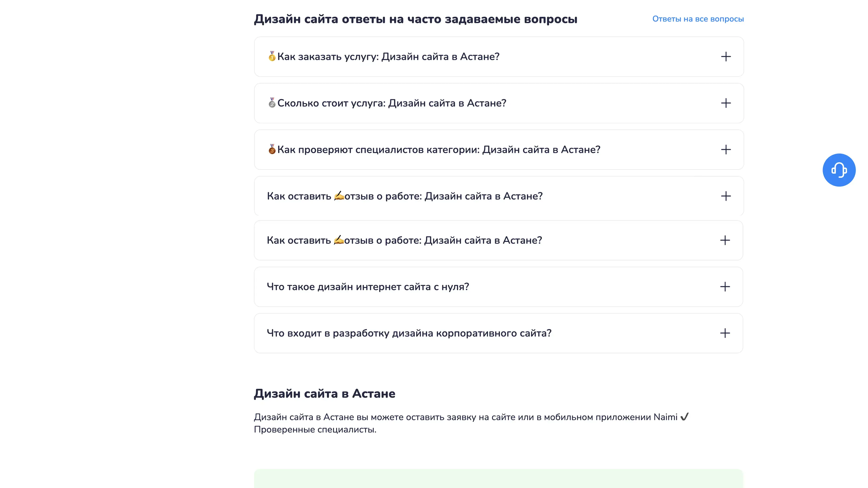Image resolution: width=868 pixels, height=488 pixels.
Task: Click the gold medal emoji icon
Action: click(272, 56)
